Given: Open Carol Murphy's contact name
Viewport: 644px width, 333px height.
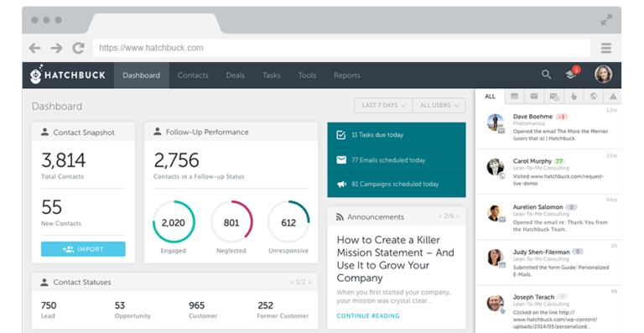Looking at the screenshot, I should (532, 161).
